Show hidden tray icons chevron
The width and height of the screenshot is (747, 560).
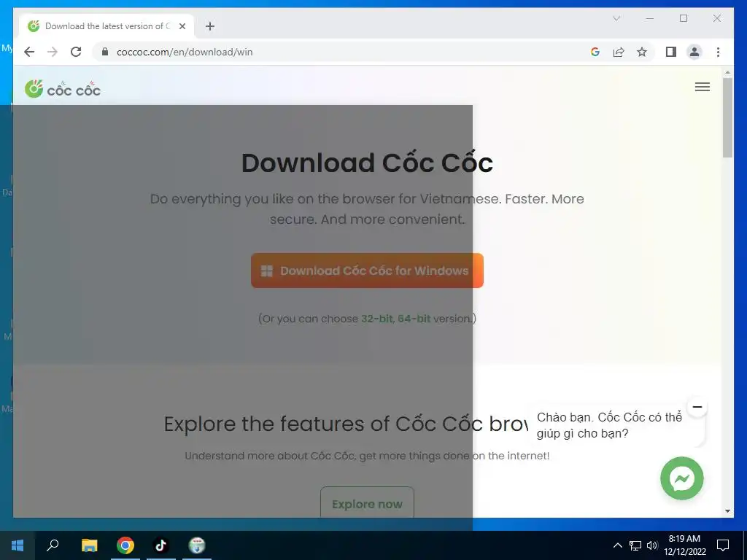(x=617, y=545)
